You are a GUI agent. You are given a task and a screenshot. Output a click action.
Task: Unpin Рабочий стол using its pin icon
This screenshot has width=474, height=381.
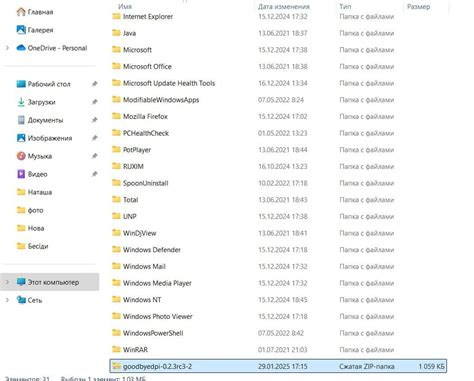coord(94,84)
